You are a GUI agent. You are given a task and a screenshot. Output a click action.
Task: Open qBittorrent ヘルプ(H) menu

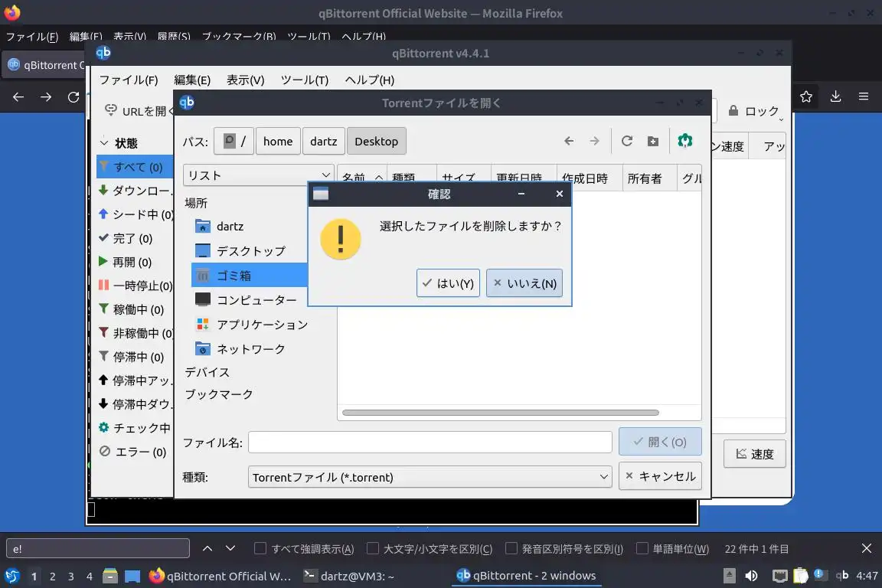370,80
